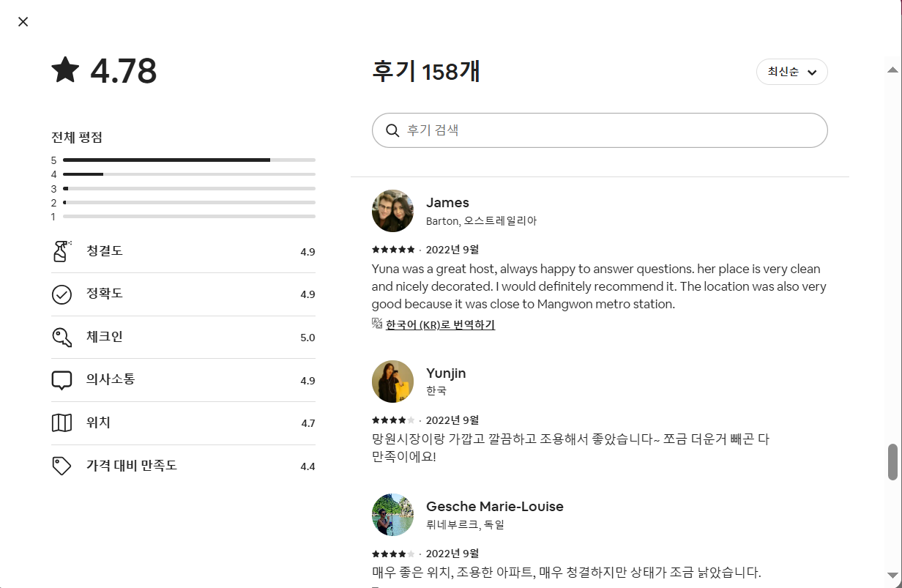Close the reviews modal with X icon
The image size is (902, 588).
[23, 22]
